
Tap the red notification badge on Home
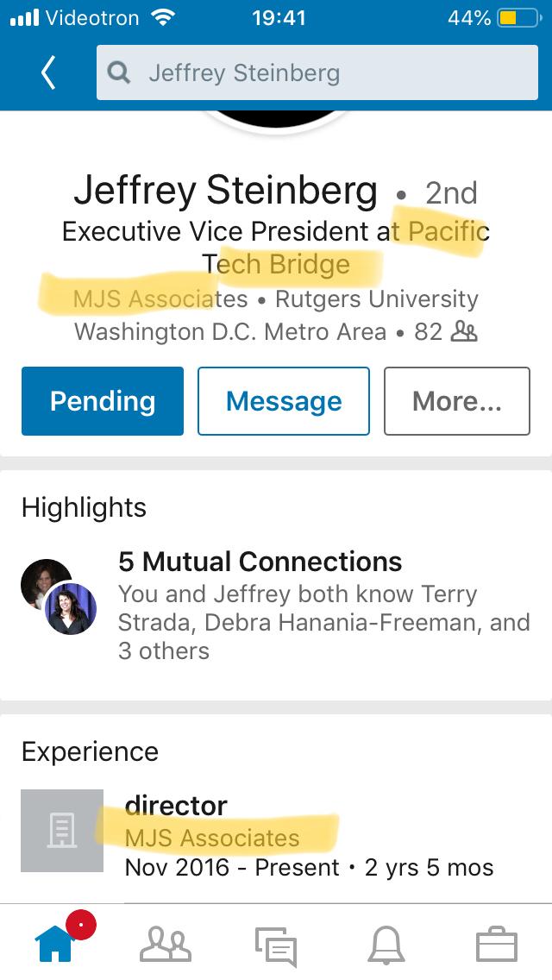point(80,925)
